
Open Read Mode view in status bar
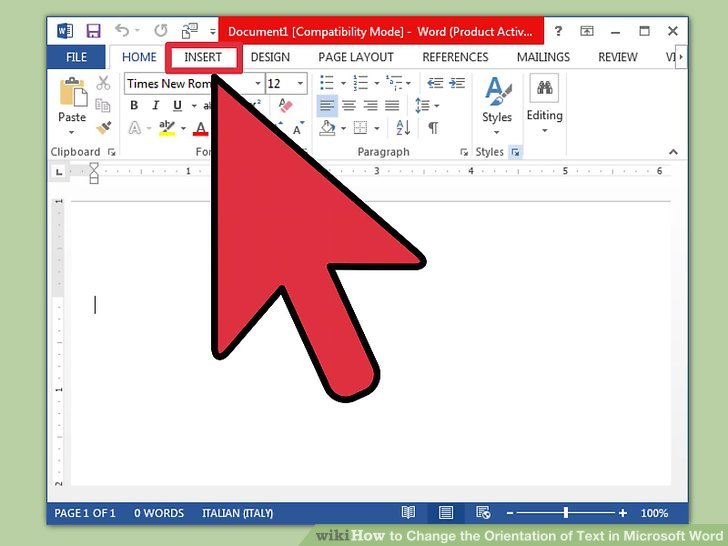coord(408,513)
